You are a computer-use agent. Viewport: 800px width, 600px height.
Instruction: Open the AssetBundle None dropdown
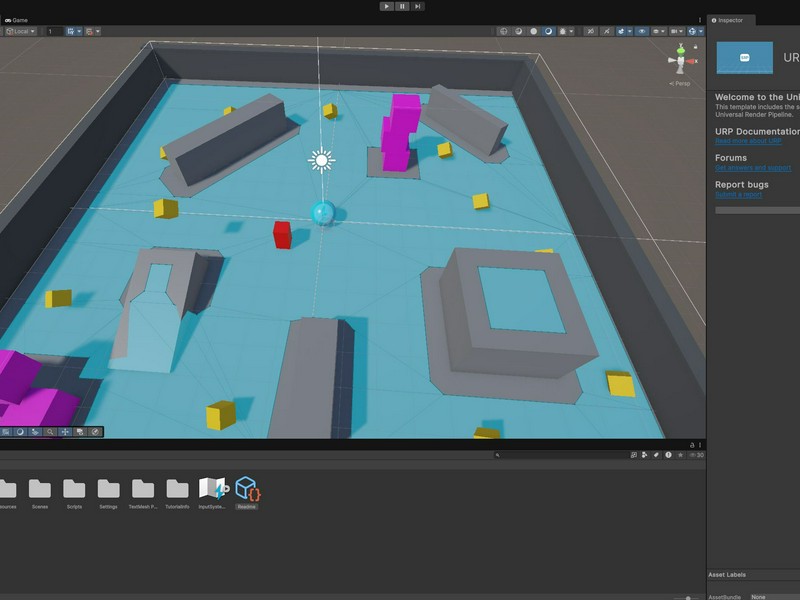tap(772, 596)
